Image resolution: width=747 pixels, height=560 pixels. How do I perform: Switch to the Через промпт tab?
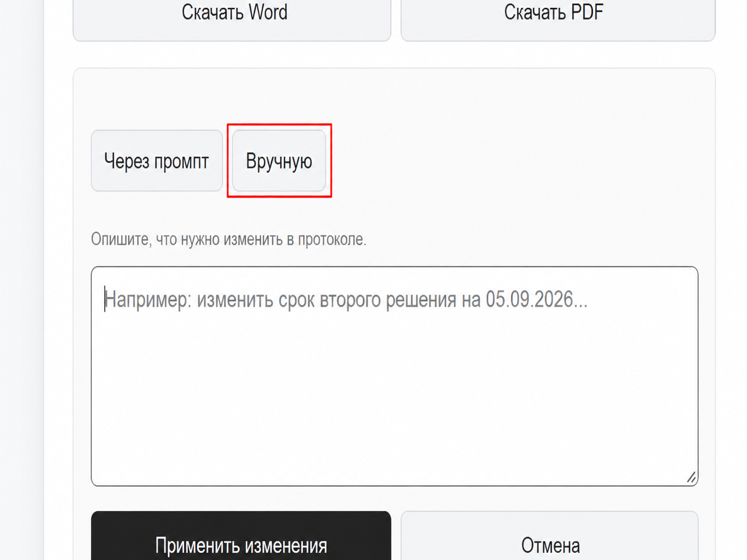[x=157, y=161]
